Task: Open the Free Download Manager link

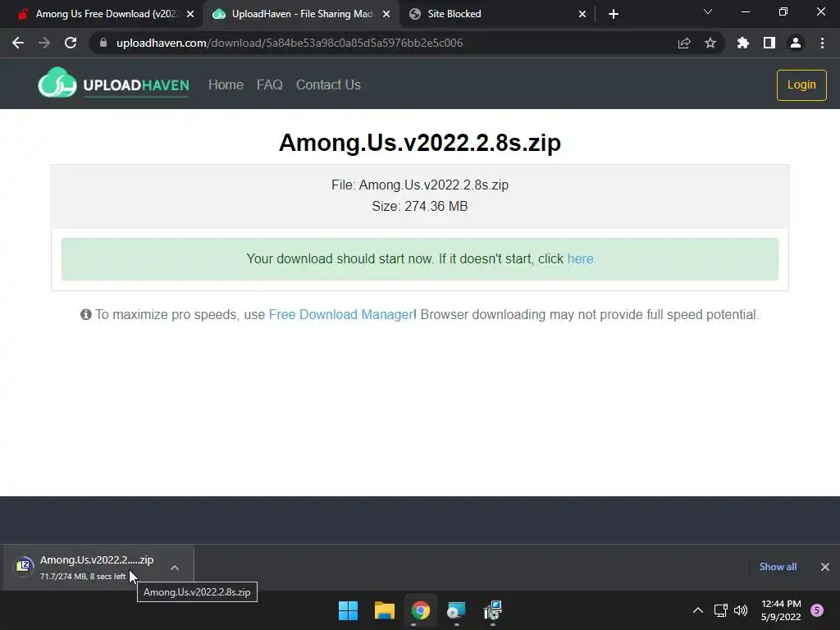Action: pyautogui.click(x=340, y=314)
